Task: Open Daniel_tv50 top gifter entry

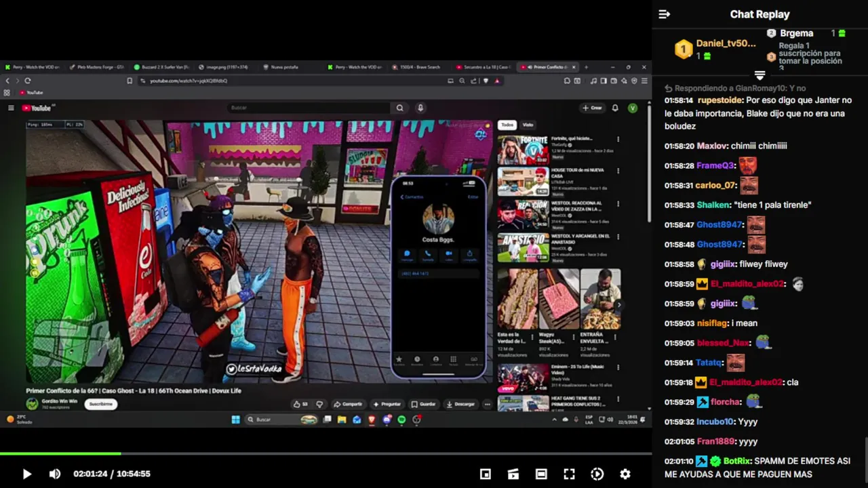Action: pyautogui.click(x=715, y=49)
